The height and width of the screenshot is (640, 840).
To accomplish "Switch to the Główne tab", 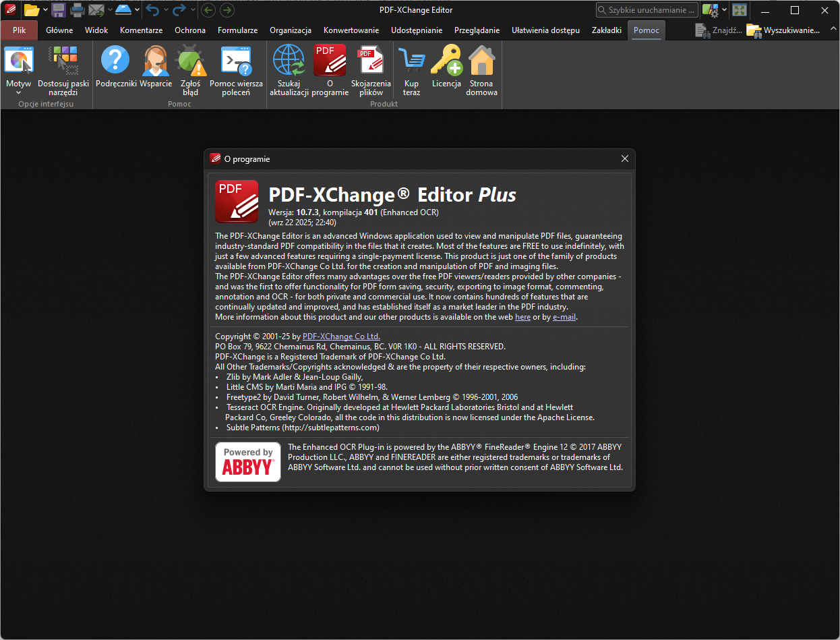I will tap(59, 30).
